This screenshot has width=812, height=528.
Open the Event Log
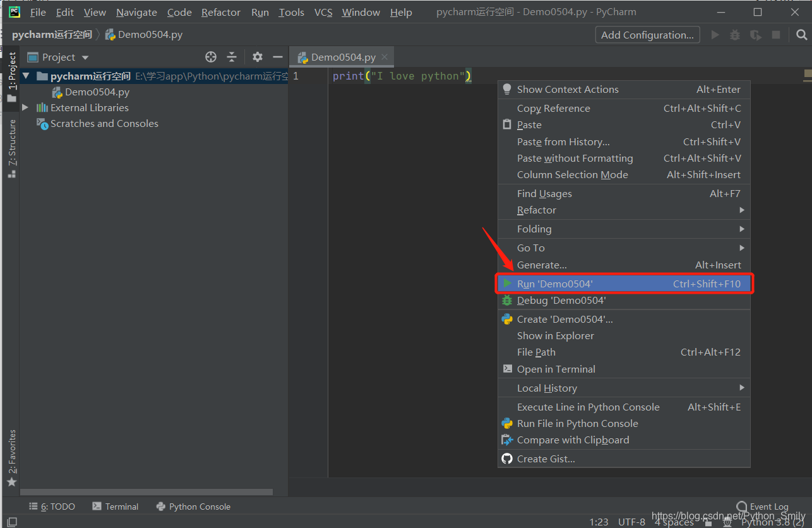[x=763, y=507]
